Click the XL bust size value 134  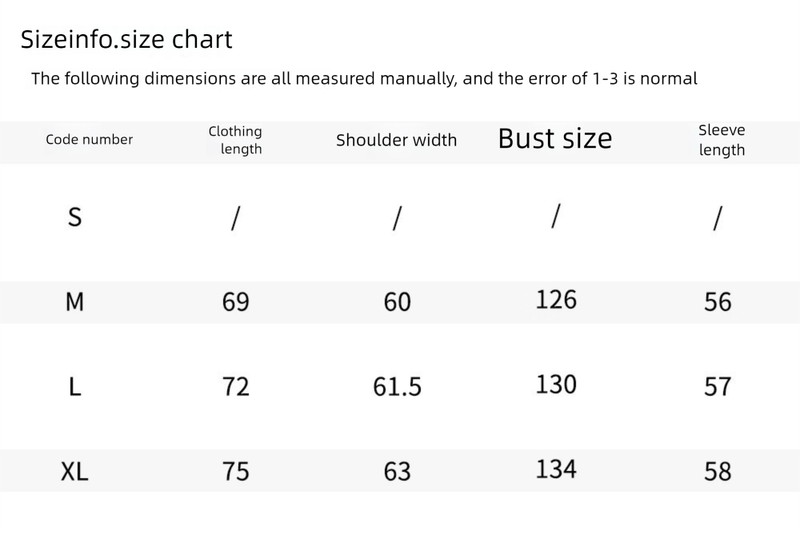(556, 468)
